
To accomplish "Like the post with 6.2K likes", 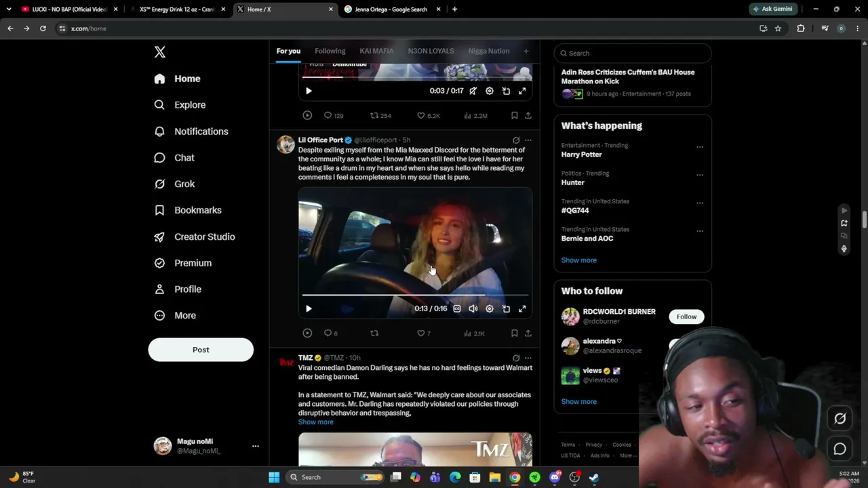I will click(x=429, y=116).
